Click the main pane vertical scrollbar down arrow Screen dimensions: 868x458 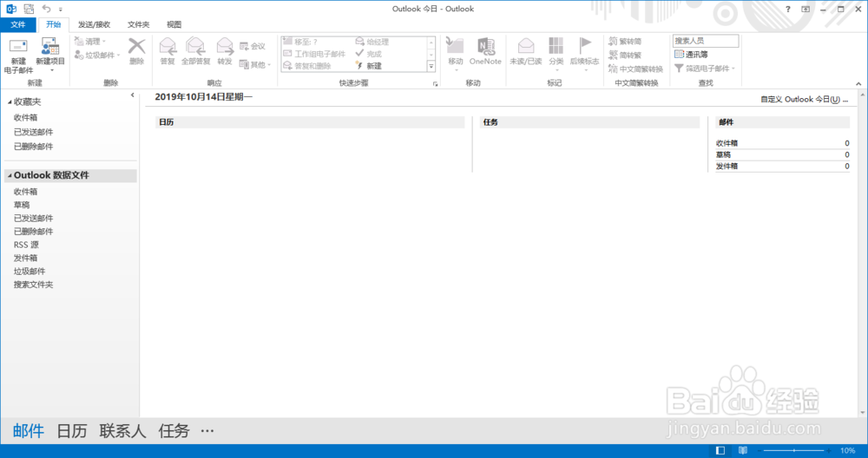coord(863,413)
